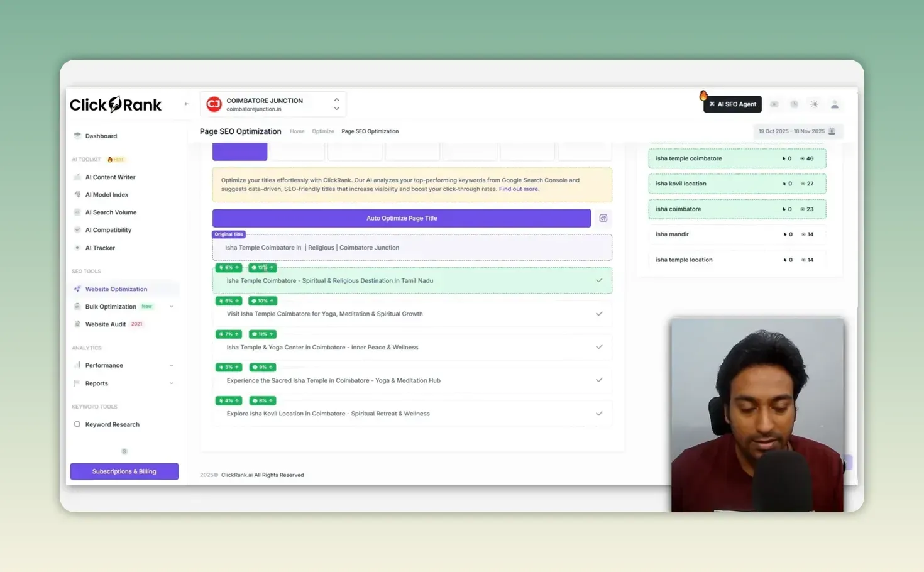924x572 pixels.
Task: Open the Coimbatore Junction site switcher chevrons
Action: [x=336, y=104]
